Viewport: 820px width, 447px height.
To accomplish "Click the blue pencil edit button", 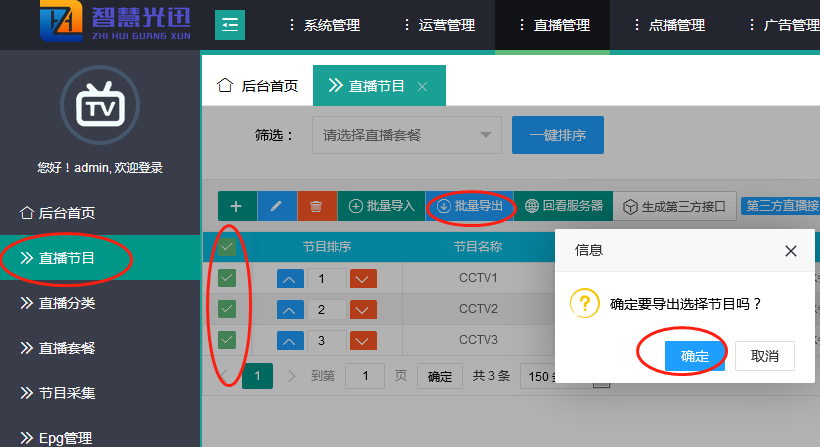I will [x=277, y=206].
